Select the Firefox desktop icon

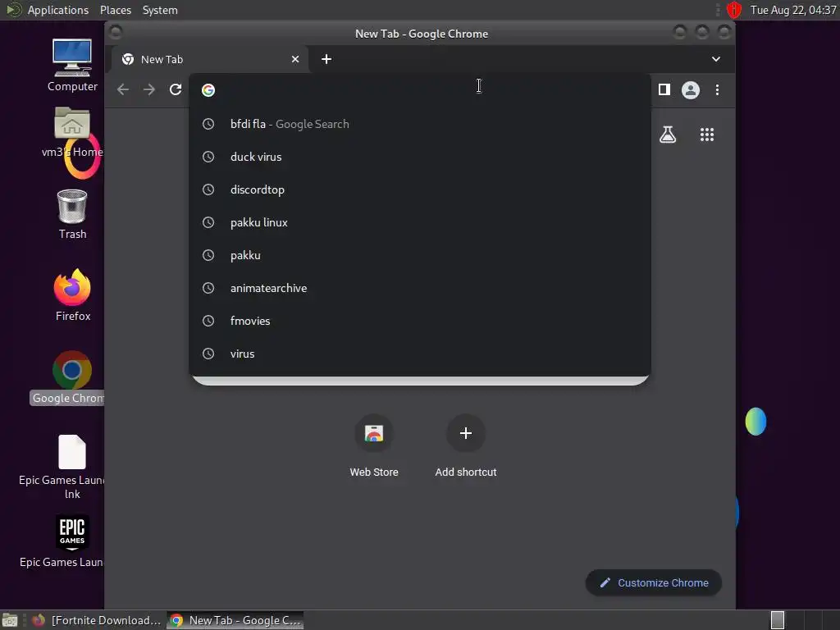[x=72, y=295]
